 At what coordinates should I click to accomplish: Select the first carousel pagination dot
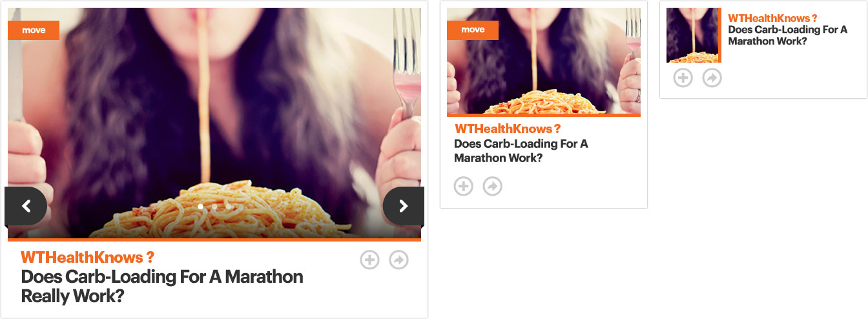[201, 207]
